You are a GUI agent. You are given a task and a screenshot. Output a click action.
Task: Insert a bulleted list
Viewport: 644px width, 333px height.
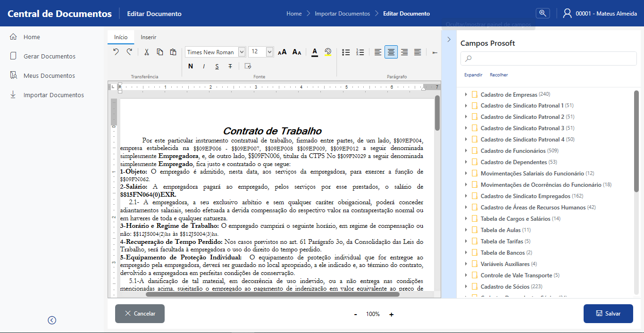tap(346, 52)
